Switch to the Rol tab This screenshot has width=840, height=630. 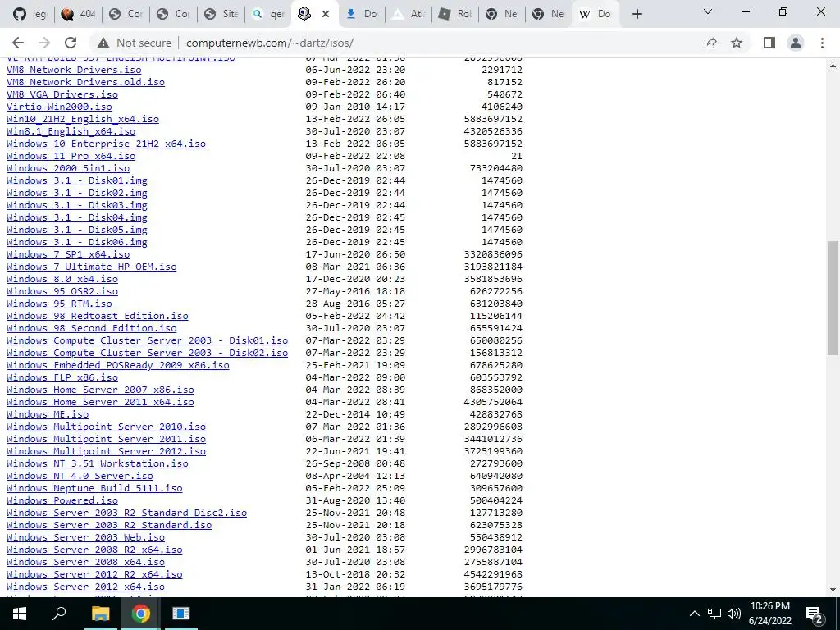(454, 14)
